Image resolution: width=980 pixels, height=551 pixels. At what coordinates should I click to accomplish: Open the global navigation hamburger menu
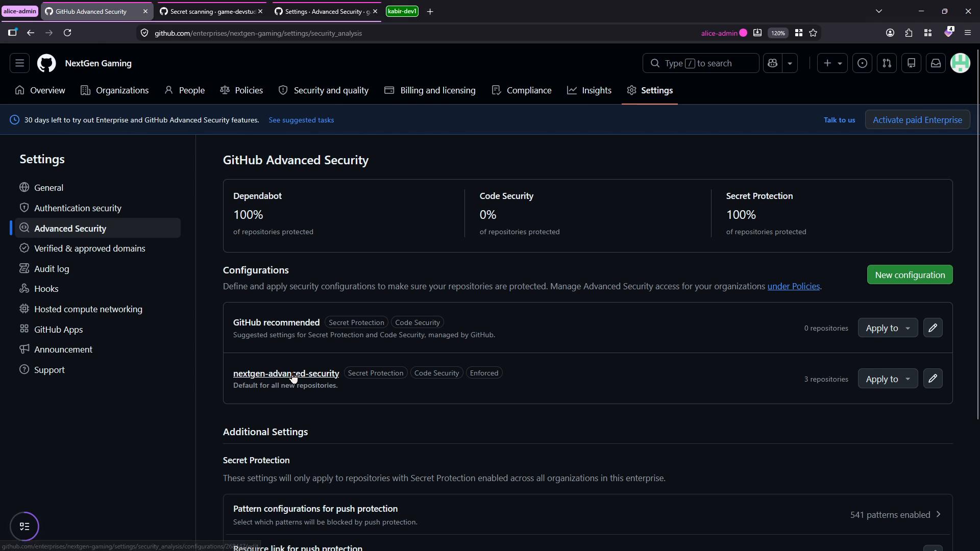tap(19, 63)
